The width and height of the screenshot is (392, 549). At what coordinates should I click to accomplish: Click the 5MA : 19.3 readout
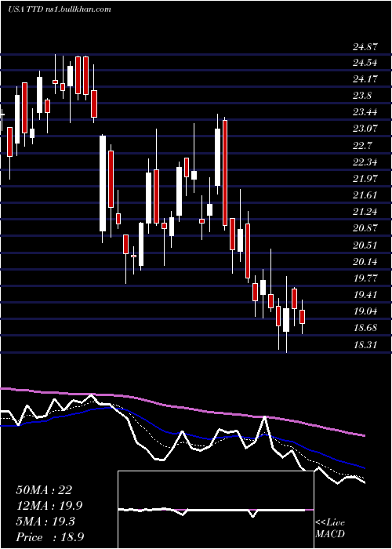tap(45, 522)
